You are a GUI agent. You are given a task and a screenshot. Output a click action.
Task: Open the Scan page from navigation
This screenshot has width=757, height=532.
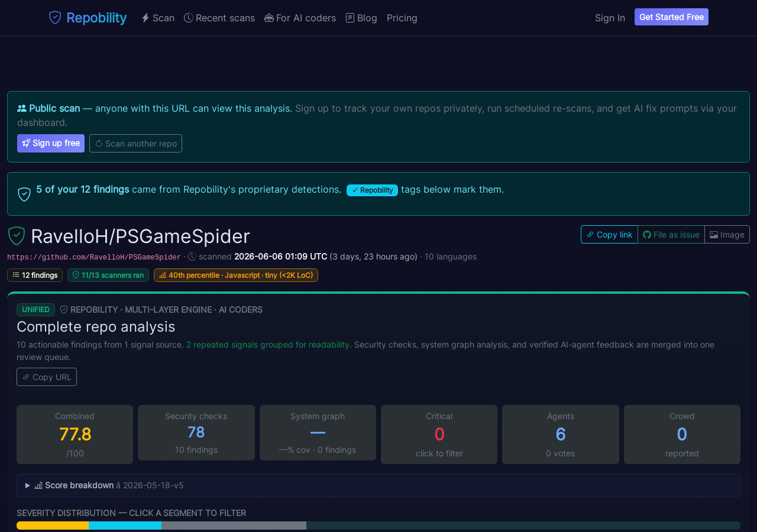point(158,18)
